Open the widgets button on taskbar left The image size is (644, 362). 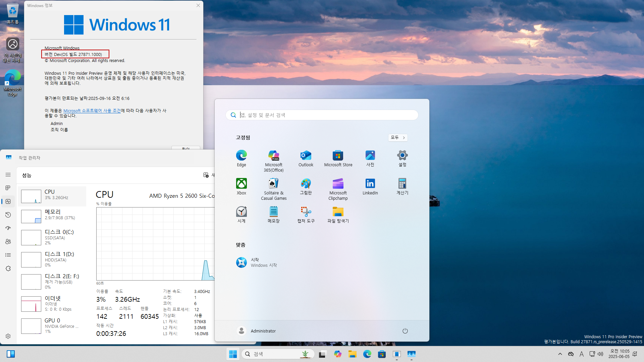tap(11, 354)
